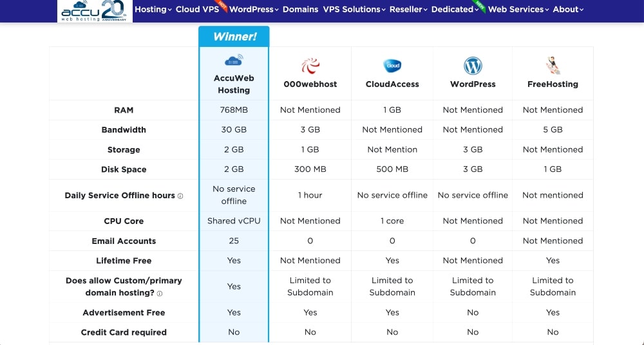The width and height of the screenshot is (644, 345).
Task: Click the FreeHosting logo icon
Action: point(553,65)
